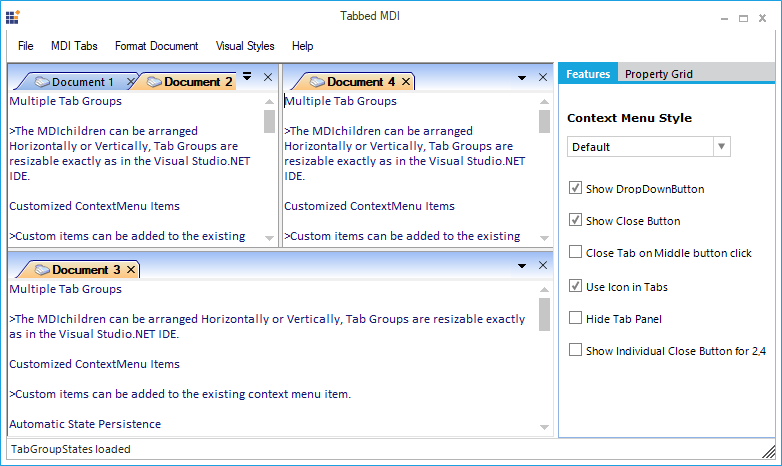This screenshot has width=782, height=466.
Task: Close the Document 3 tab with its X
Action: tap(131, 269)
